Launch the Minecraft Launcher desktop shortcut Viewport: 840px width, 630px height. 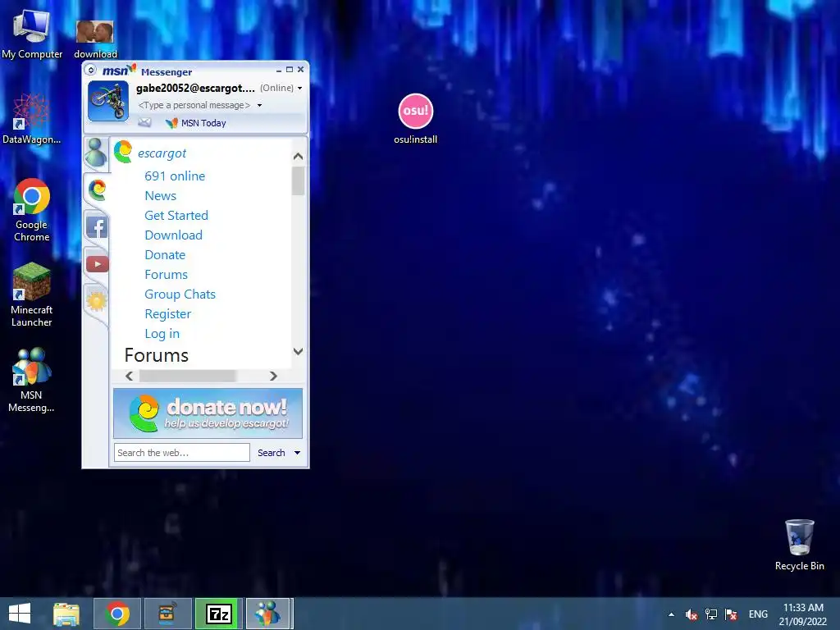coord(32,294)
